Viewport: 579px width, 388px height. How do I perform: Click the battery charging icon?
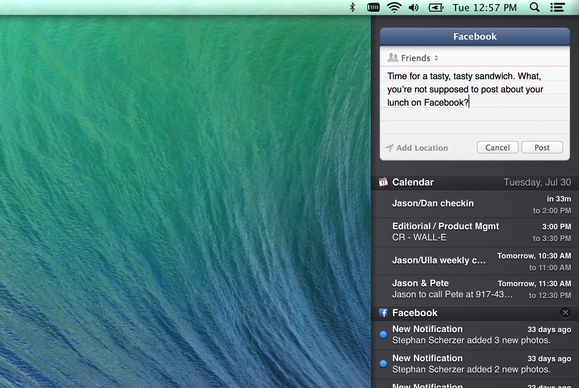click(x=436, y=7)
